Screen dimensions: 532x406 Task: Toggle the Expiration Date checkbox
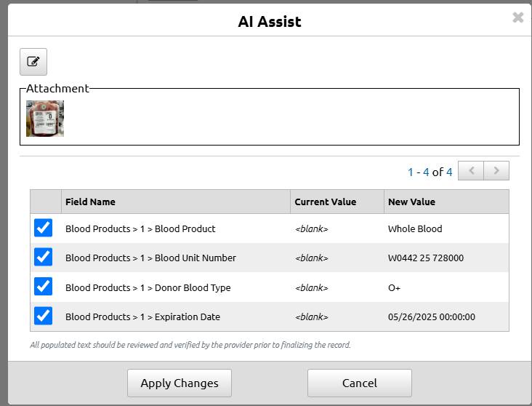[43, 316]
